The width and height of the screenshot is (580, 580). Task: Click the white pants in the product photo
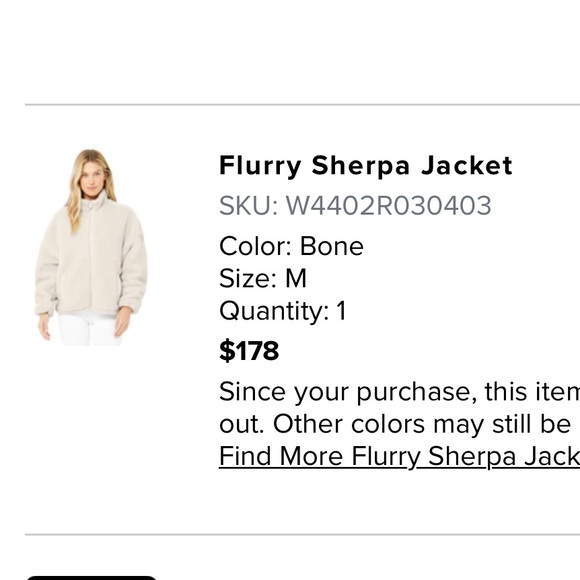[89, 329]
